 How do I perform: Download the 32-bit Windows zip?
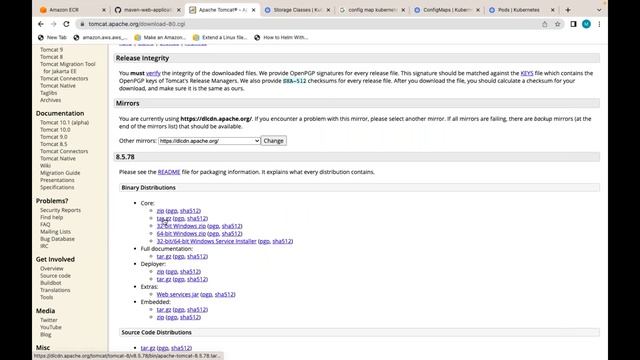click(181, 226)
